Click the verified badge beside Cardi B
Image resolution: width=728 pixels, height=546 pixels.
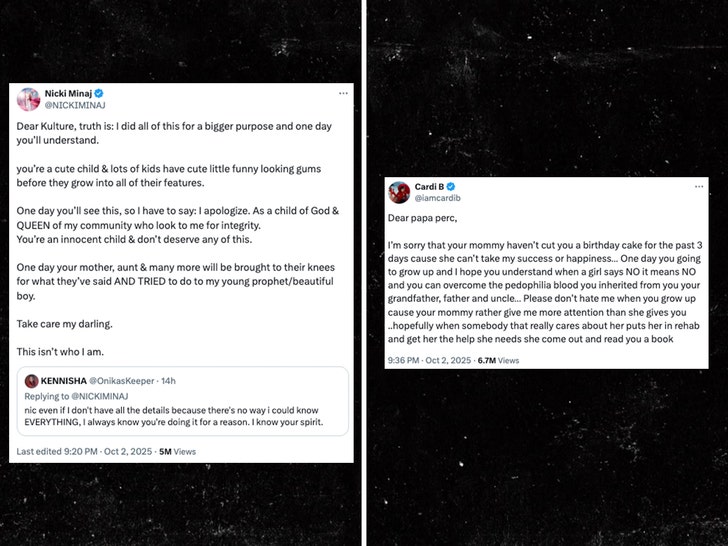(x=452, y=187)
